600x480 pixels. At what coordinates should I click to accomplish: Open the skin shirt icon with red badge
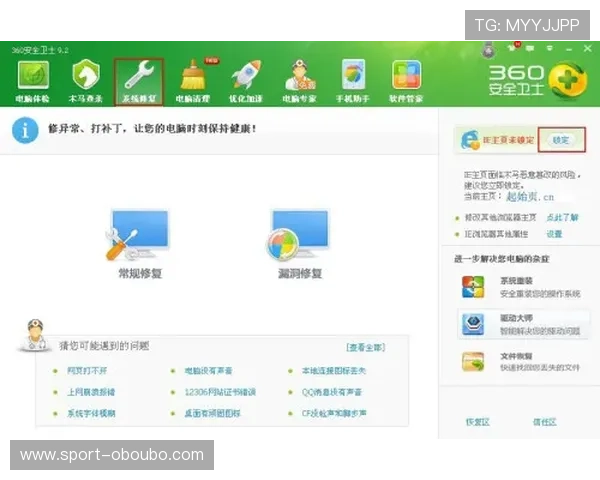512,48
